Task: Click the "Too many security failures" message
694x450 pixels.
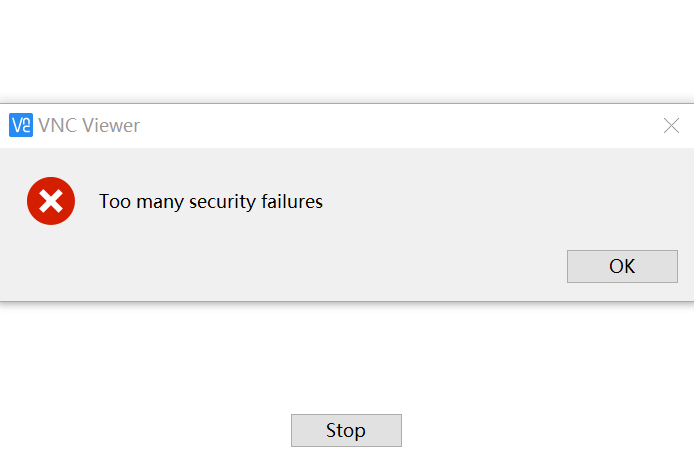Action: point(211,201)
